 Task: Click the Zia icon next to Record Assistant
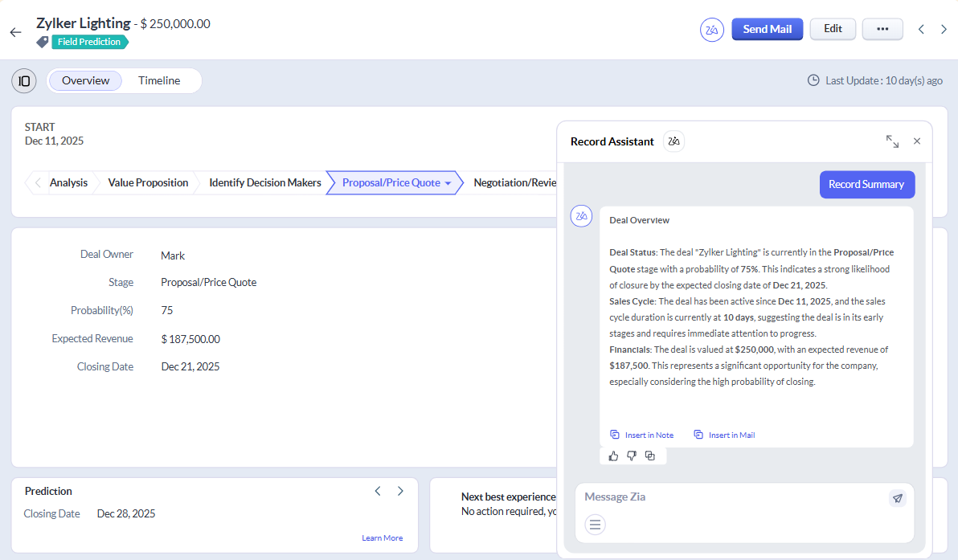674,141
